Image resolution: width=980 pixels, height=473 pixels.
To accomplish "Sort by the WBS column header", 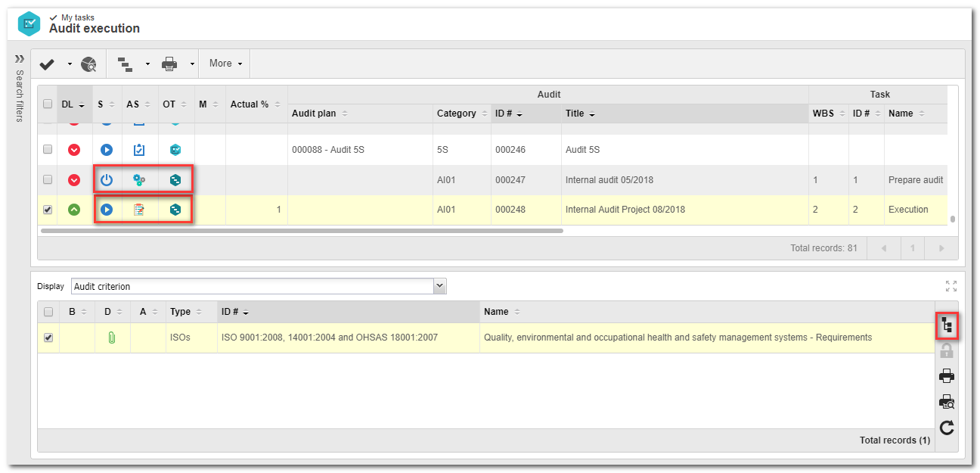I will pyautogui.click(x=828, y=114).
